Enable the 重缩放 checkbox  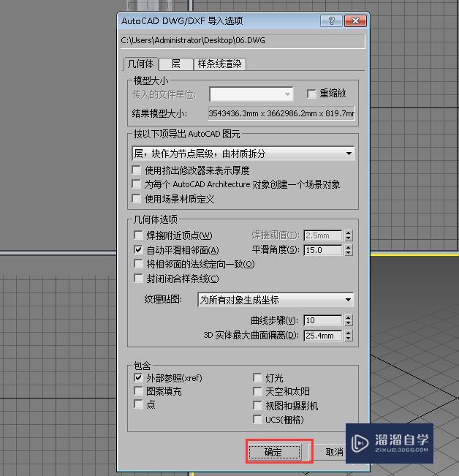[x=311, y=94]
